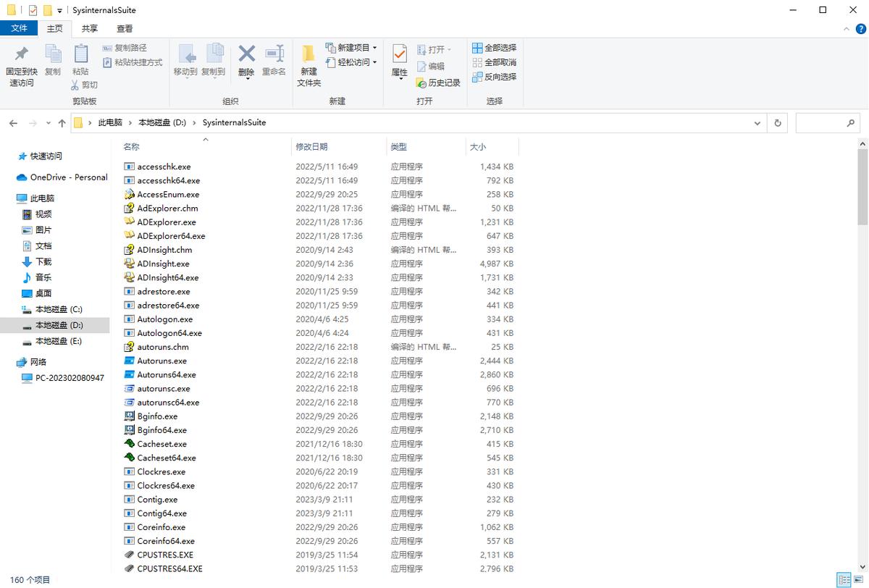Collapse the ribbon with the chevron arrow
Screen dimensions: 869x588
pos(846,28)
